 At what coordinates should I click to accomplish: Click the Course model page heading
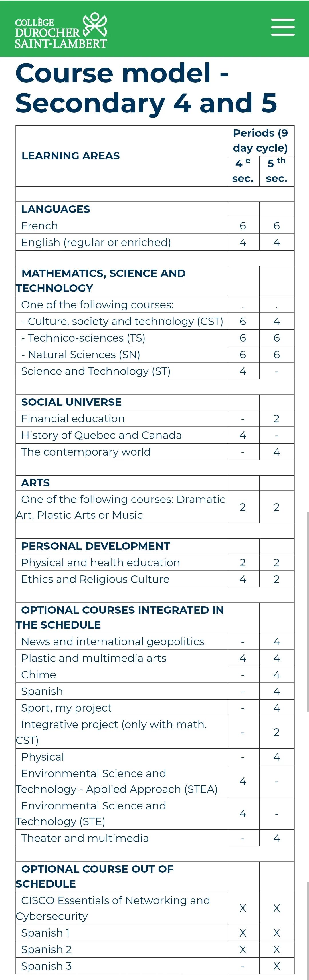coord(146,88)
